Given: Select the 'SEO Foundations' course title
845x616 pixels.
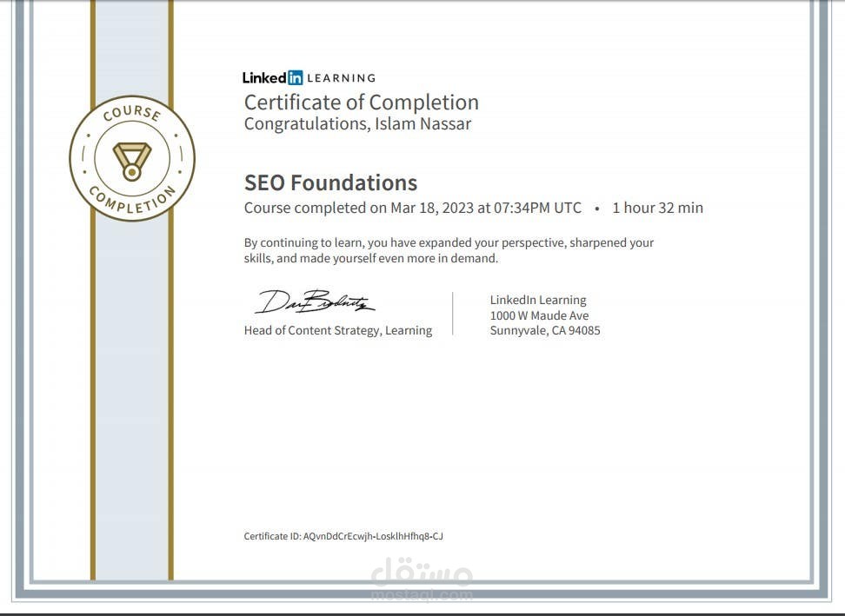Looking at the screenshot, I should click(x=330, y=183).
